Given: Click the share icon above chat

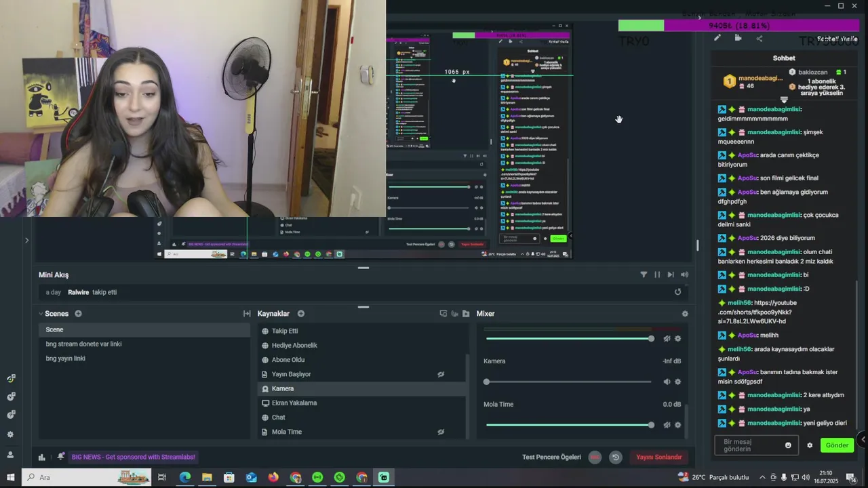Looking at the screenshot, I should click(x=759, y=38).
